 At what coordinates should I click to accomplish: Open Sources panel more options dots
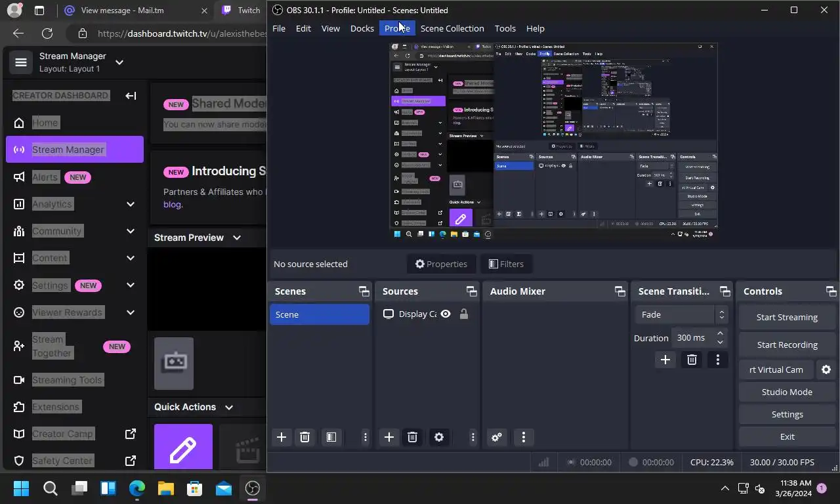[472, 437]
